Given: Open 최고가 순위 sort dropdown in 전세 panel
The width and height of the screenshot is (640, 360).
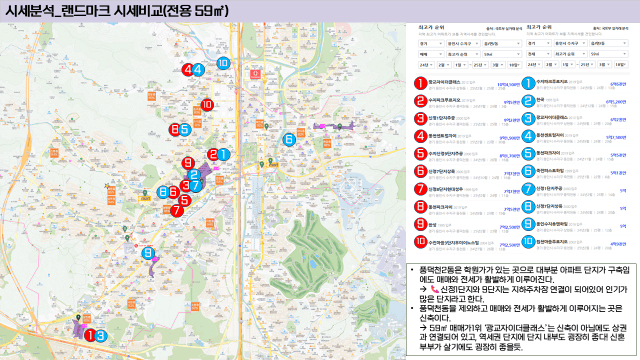Looking at the screenshot, I should 570,54.
